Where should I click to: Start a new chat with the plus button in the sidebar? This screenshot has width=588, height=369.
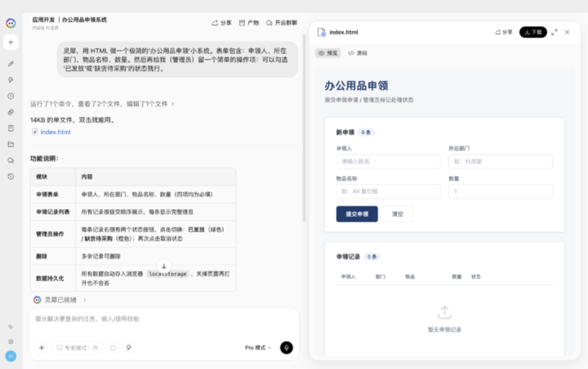click(x=11, y=42)
